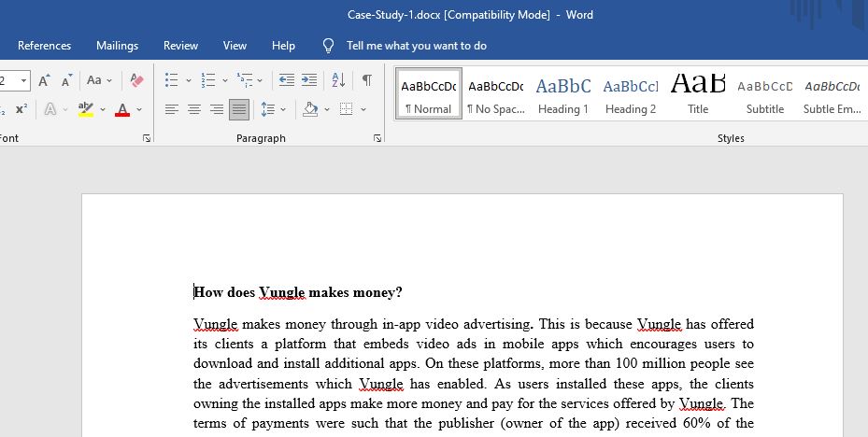Viewport: 868px width, 437px height.
Task: Apply paragraph shading paint bucket
Action: pyautogui.click(x=310, y=109)
